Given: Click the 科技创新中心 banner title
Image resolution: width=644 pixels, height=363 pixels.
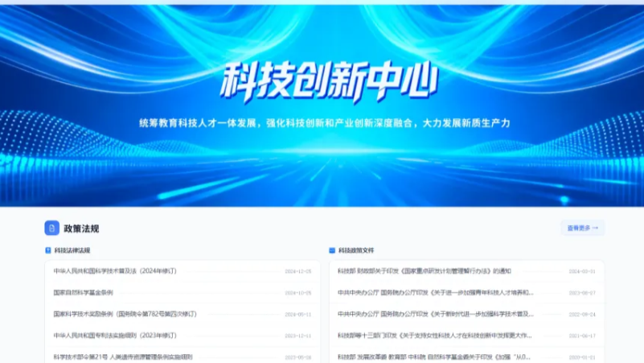Looking at the screenshot, I should pyautogui.click(x=330, y=80).
